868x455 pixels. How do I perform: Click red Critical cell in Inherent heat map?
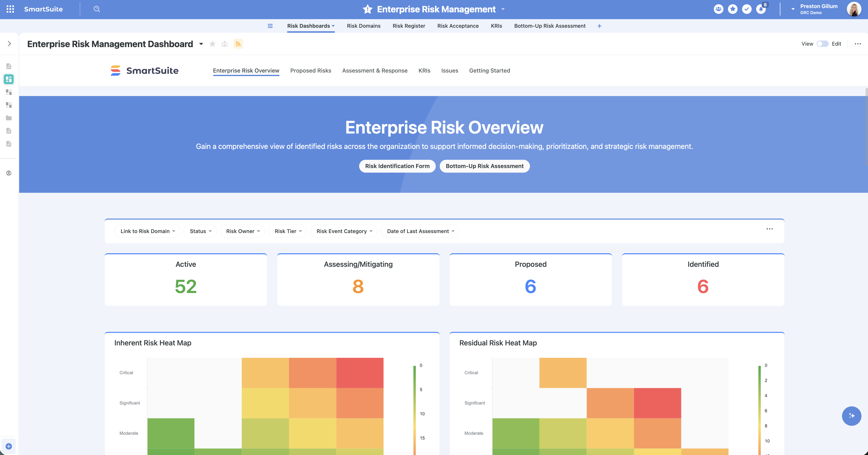360,373
